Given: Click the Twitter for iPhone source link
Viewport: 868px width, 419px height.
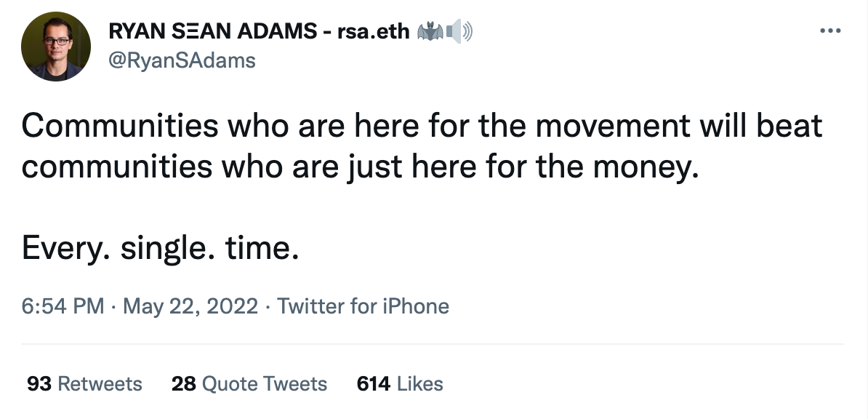Looking at the screenshot, I should 363,306.
